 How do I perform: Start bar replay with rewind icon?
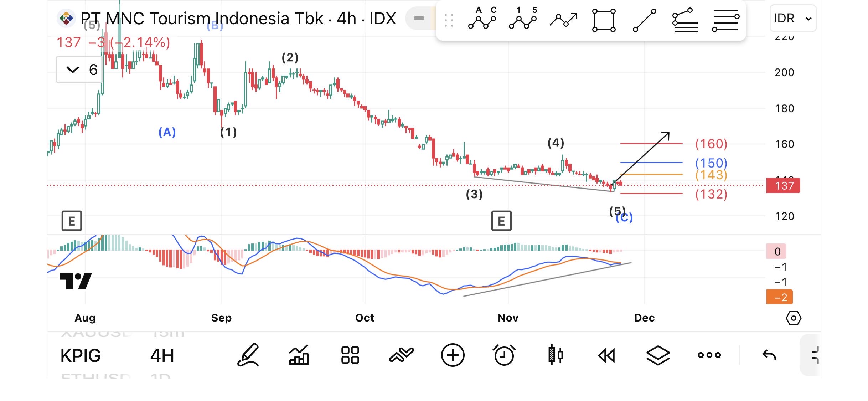(x=606, y=355)
